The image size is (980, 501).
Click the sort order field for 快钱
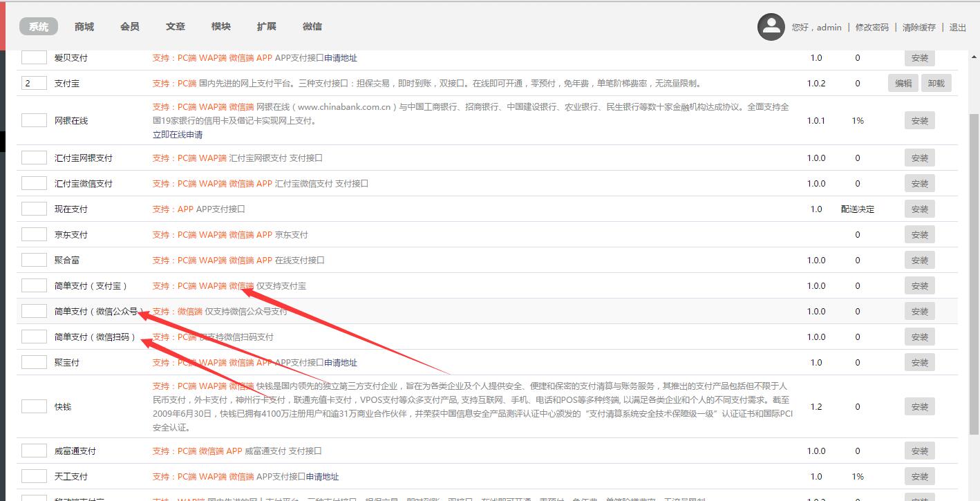click(x=34, y=406)
